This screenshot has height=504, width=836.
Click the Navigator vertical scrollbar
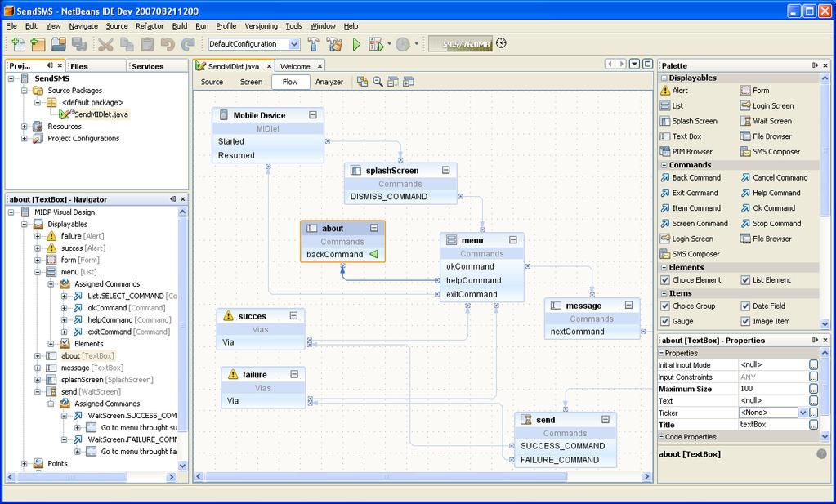click(182, 324)
